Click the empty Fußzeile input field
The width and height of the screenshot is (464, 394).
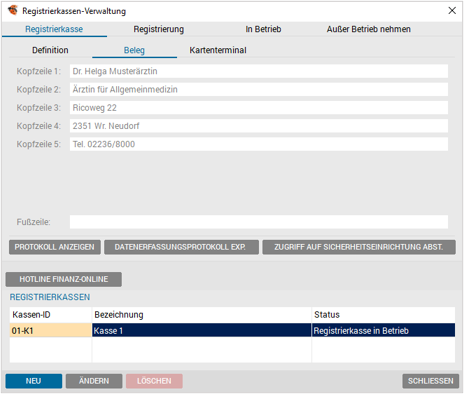pyautogui.click(x=259, y=222)
